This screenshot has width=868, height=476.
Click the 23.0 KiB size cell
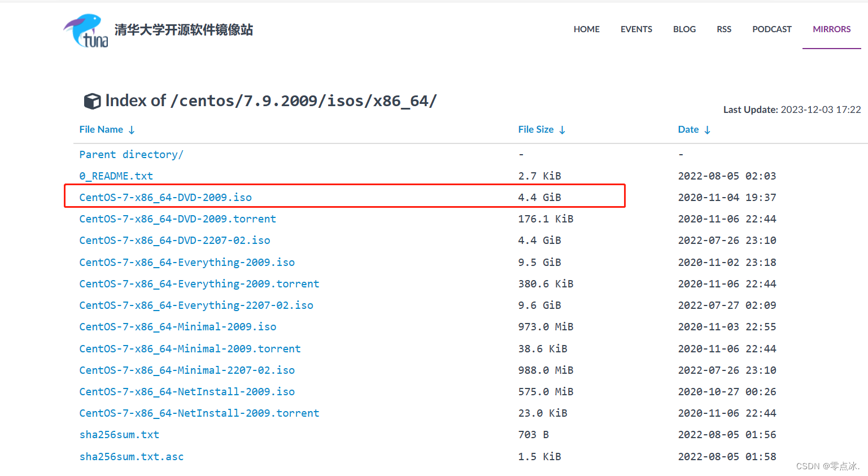tap(543, 413)
